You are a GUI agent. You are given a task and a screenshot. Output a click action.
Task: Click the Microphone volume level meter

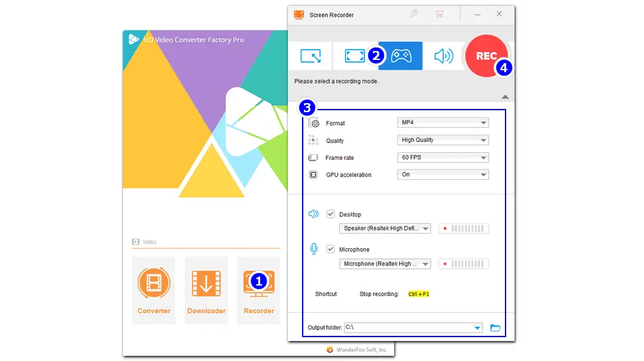tap(464, 264)
